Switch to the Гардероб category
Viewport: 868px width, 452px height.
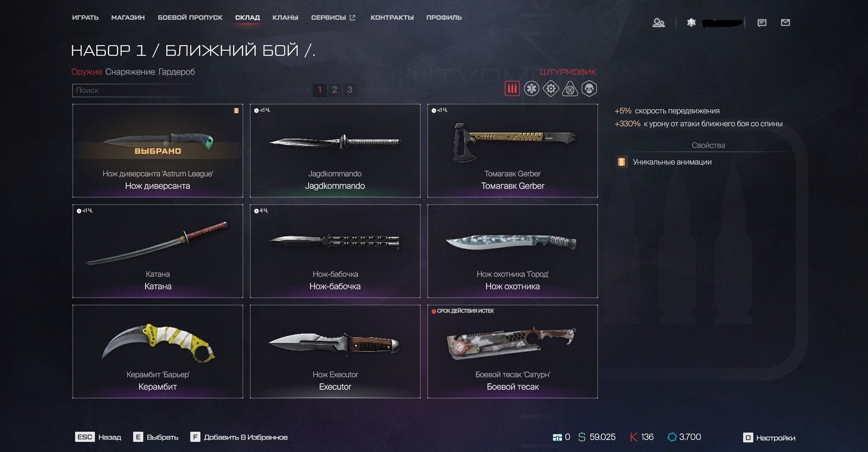pos(176,72)
